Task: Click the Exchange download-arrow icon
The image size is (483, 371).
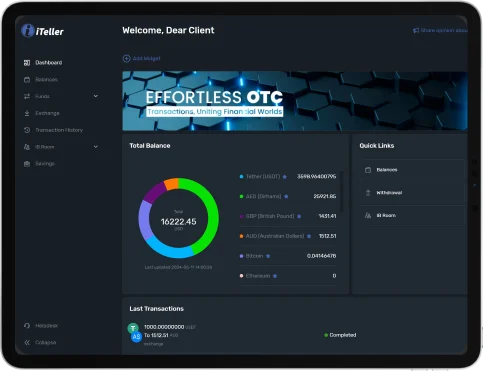Action: point(27,113)
